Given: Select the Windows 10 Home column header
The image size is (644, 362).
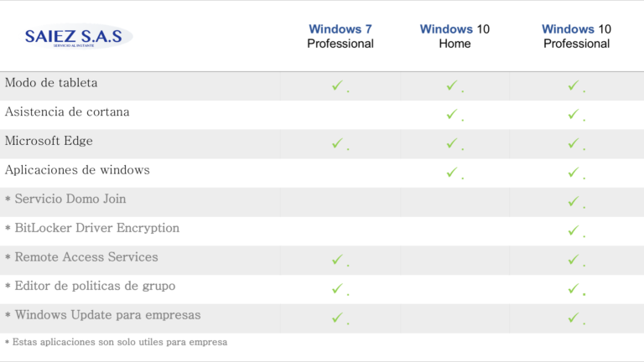Looking at the screenshot, I should click(454, 36).
